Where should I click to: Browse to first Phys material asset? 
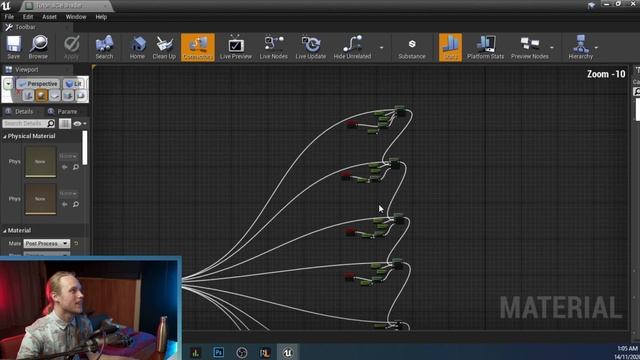point(76,167)
